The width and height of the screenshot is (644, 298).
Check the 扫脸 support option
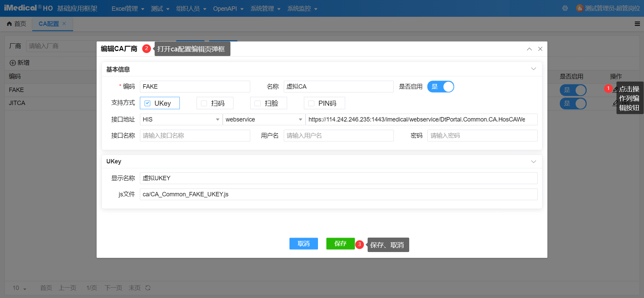pos(258,103)
